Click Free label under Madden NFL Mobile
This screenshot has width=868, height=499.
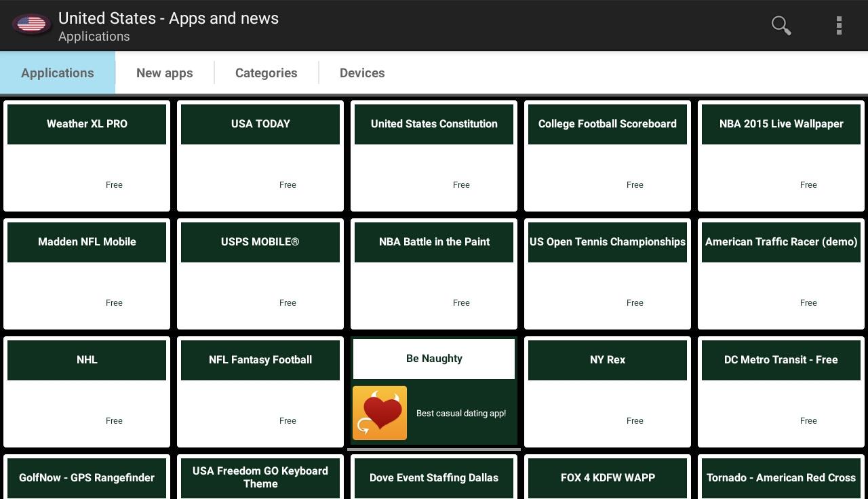(x=114, y=302)
